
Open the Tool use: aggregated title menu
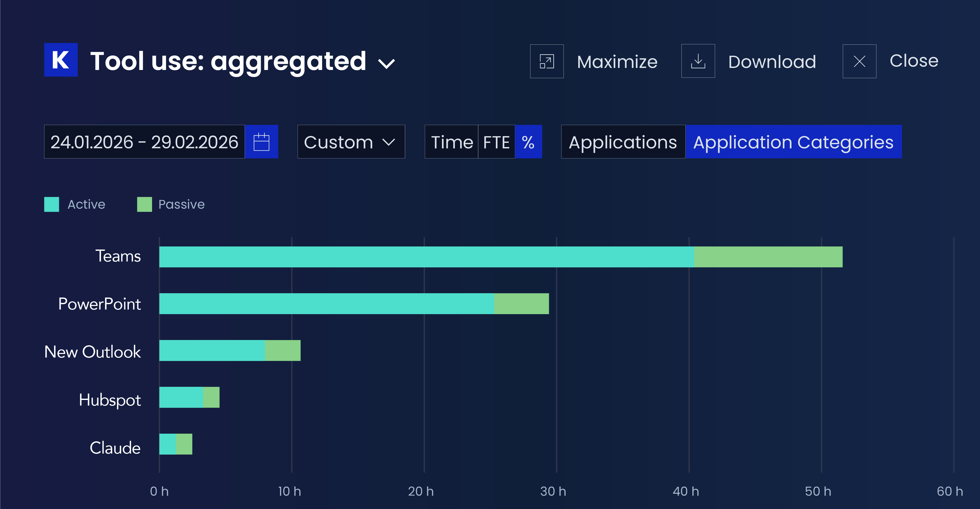click(228, 61)
